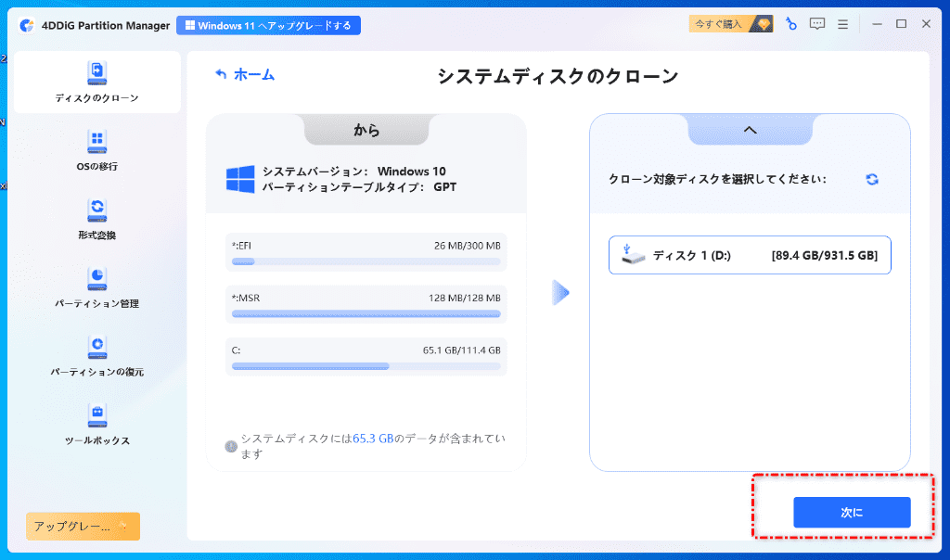The width and height of the screenshot is (950, 560).
Task: Open the 形式変換 sidebar section
Action: click(x=96, y=219)
